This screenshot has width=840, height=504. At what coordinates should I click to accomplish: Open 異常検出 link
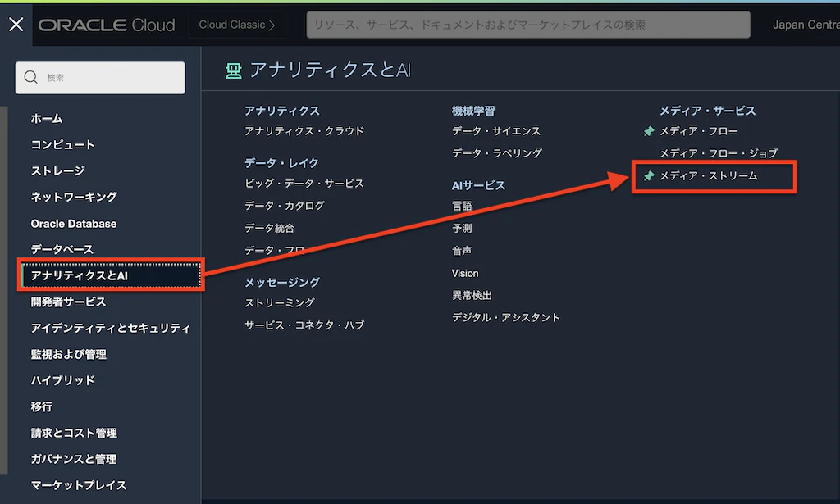coord(472,295)
